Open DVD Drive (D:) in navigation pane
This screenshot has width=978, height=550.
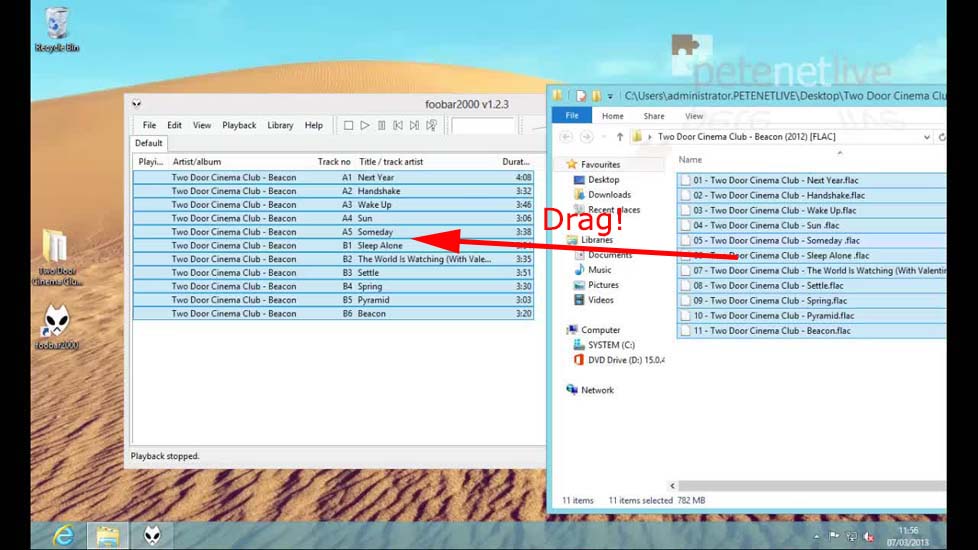click(626, 360)
